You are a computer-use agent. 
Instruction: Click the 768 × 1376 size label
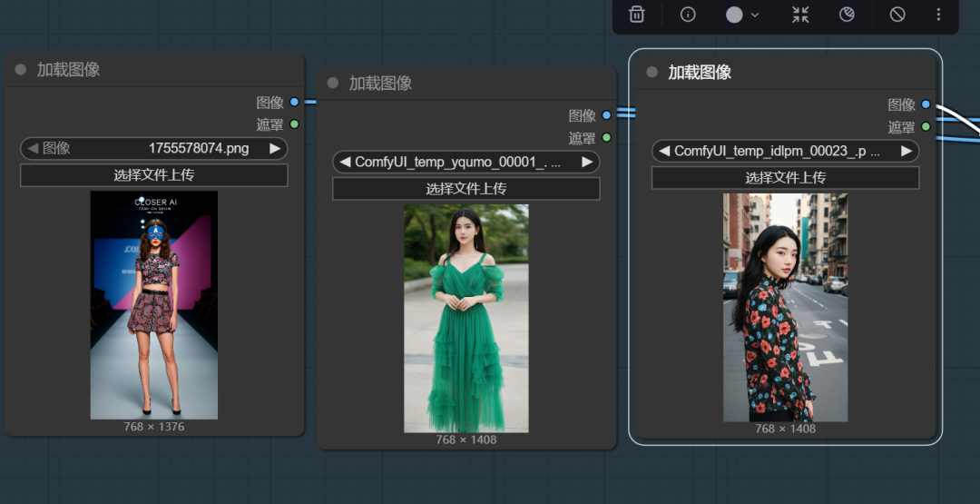point(153,427)
